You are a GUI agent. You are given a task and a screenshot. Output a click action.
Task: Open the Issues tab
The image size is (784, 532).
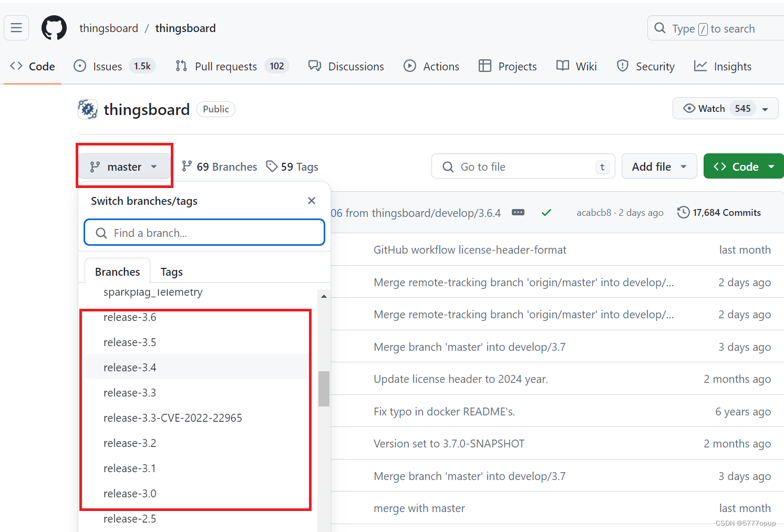(115, 66)
